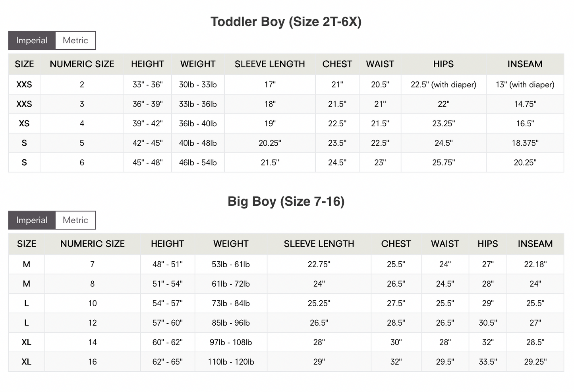The width and height of the screenshot is (574, 392).
Task: Select the 110lb - 120lb weight cell
Action: pos(231,362)
